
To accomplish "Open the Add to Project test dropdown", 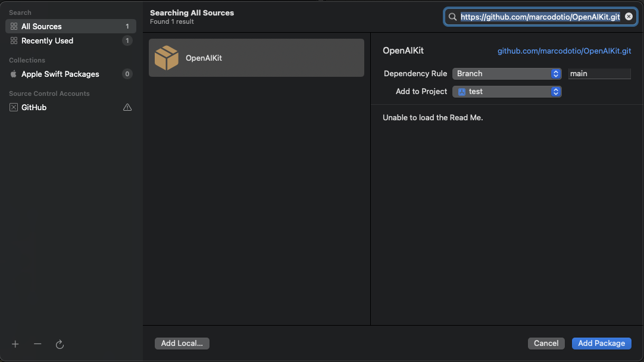I will (x=507, y=92).
